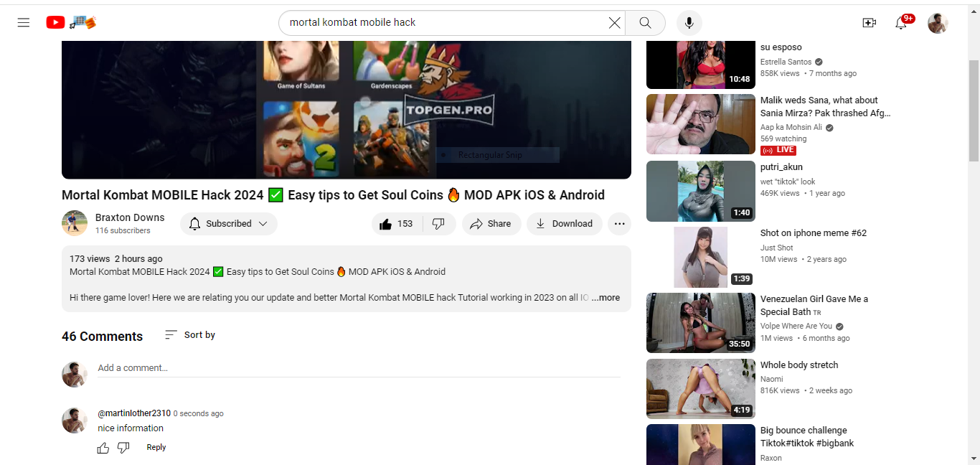980x465 pixels.
Task: Open 'su esposo' video thumbnail
Action: (x=701, y=65)
